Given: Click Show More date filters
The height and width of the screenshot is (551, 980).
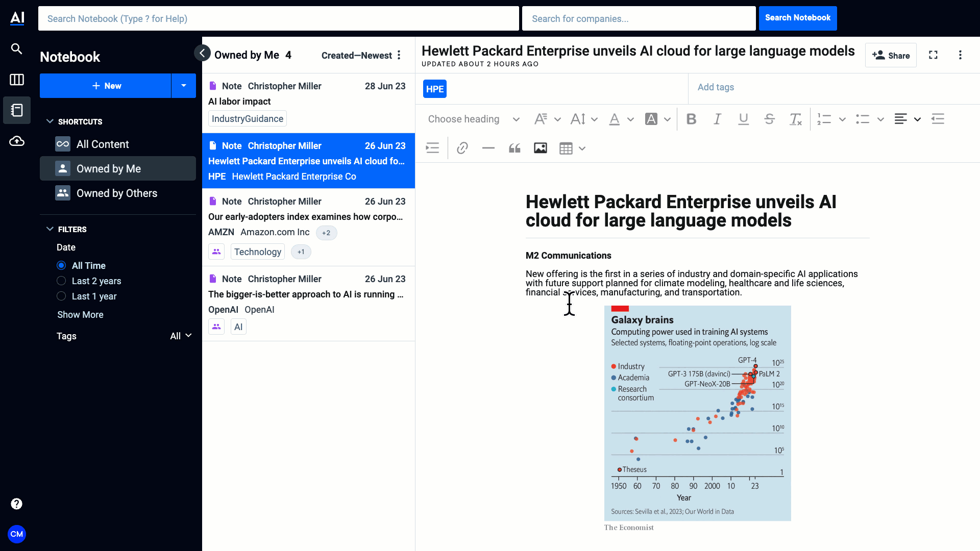Looking at the screenshot, I should point(80,315).
